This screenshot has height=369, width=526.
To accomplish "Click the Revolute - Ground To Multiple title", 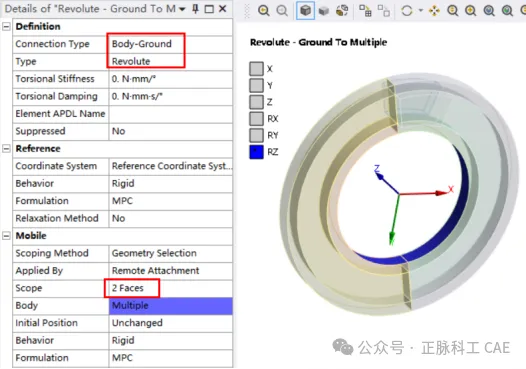I will (318, 42).
